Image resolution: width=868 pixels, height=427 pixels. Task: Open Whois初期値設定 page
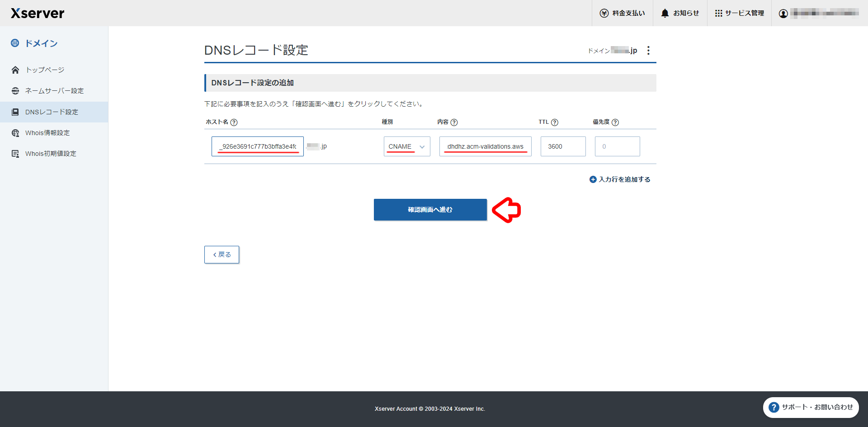coord(54,154)
